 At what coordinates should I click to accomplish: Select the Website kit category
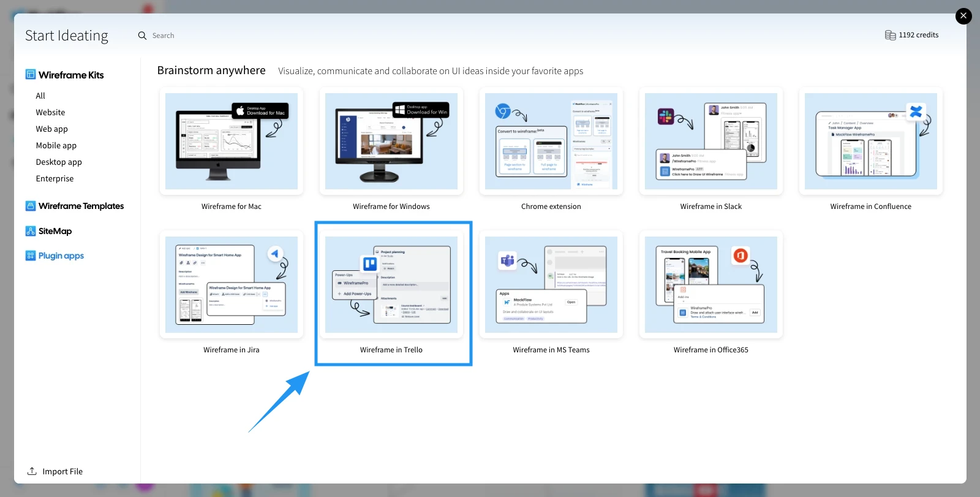click(50, 112)
